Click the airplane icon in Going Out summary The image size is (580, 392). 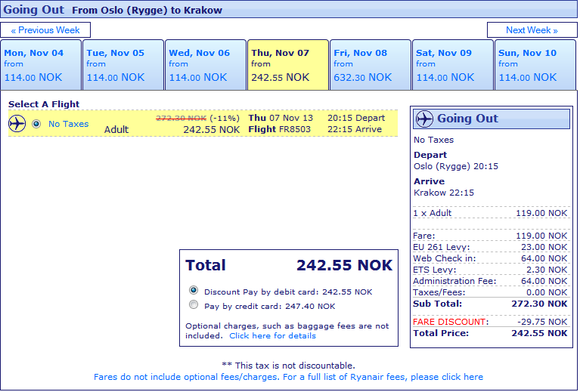[424, 119]
